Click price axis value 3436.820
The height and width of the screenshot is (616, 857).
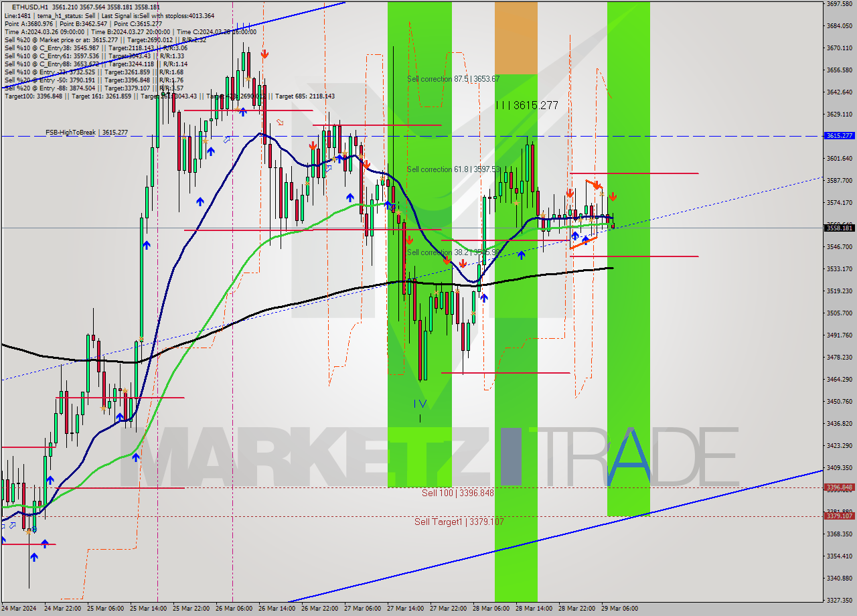click(x=839, y=424)
